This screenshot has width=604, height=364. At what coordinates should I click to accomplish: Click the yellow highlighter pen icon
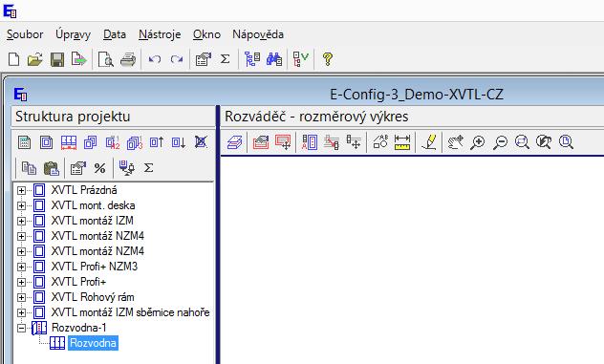[x=429, y=142]
